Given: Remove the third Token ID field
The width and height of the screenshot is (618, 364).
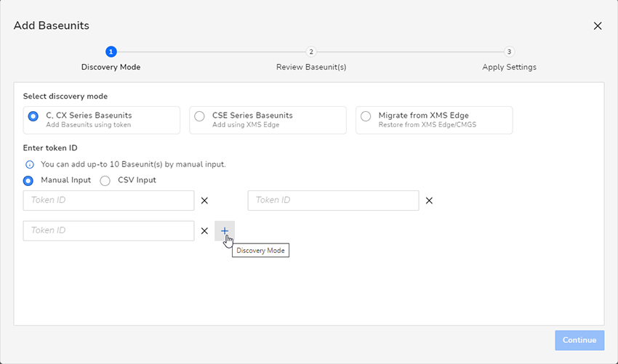Looking at the screenshot, I should pyautogui.click(x=204, y=231).
